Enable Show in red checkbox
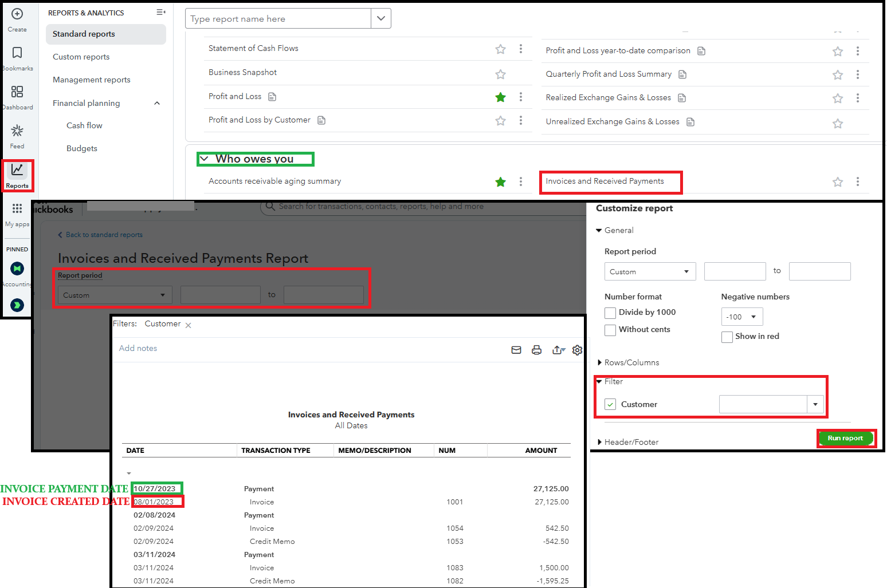The width and height of the screenshot is (887, 588). 727,337
